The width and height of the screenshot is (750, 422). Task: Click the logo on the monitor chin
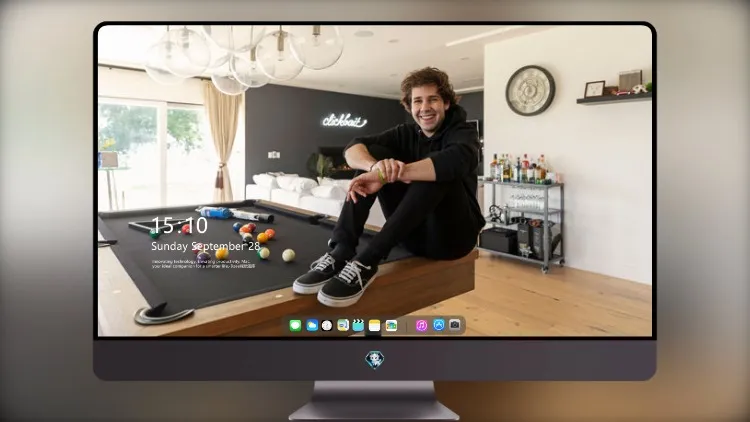[375, 360]
